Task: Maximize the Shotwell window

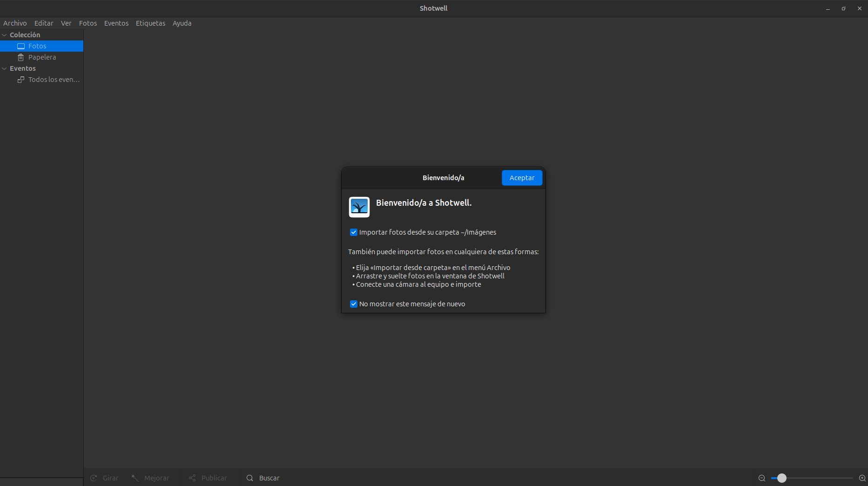Action: point(843,8)
